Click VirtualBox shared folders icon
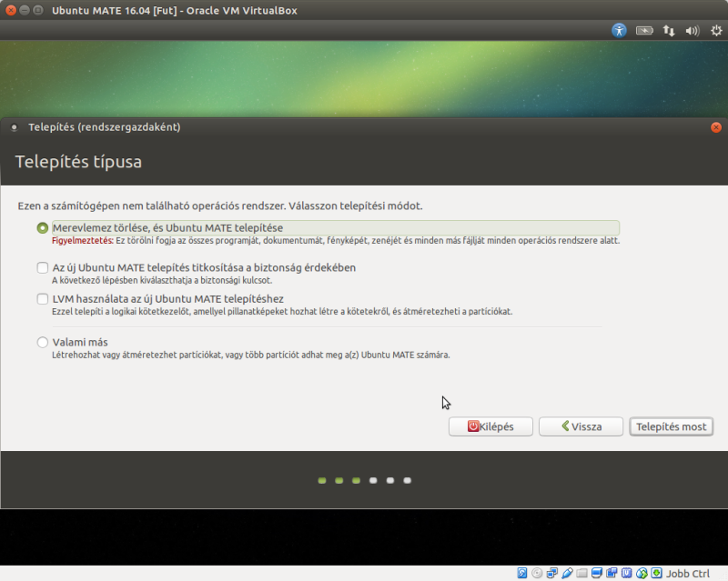 pyautogui.click(x=581, y=573)
